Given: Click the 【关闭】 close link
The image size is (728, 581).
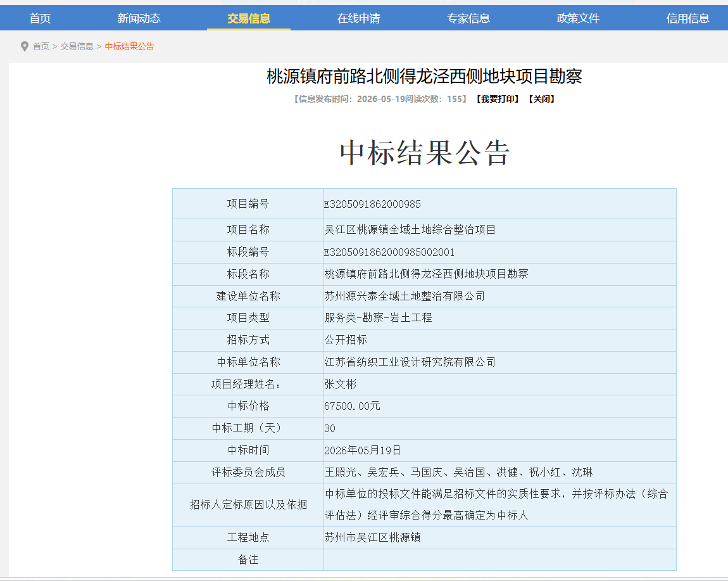Looking at the screenshot, I should click(x=542, y=99).
